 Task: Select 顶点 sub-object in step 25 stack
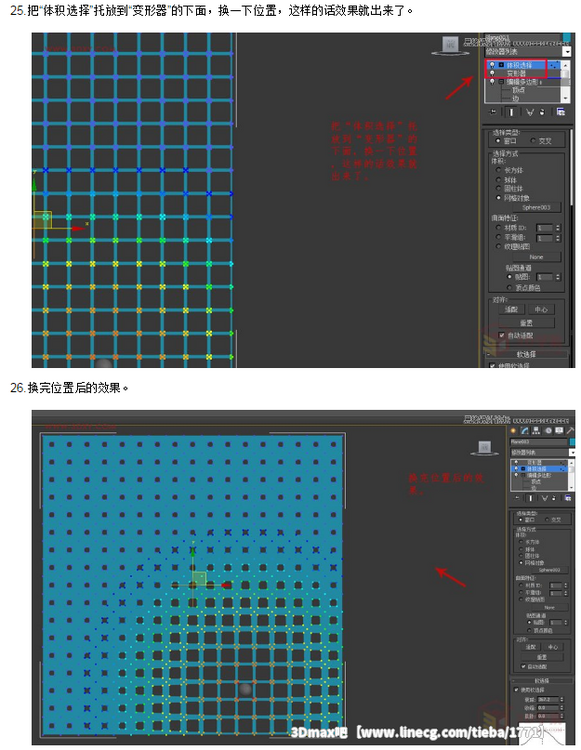pos(518,90)
